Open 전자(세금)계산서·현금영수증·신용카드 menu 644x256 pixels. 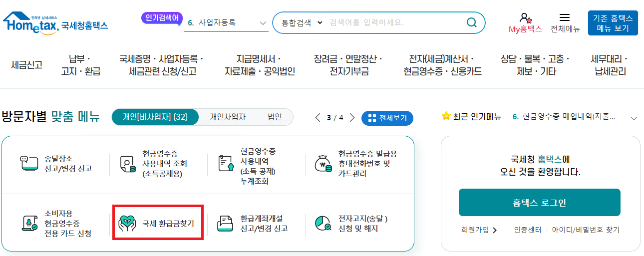(x=442, y=65)
